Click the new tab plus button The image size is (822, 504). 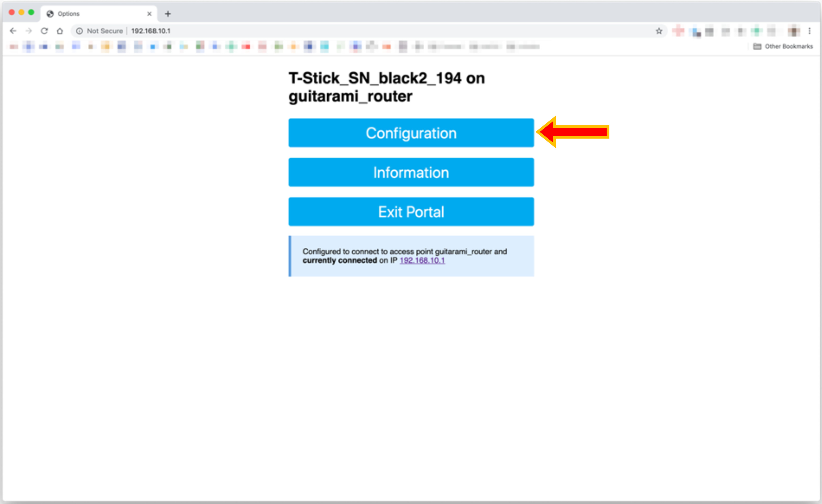point(168,13)
